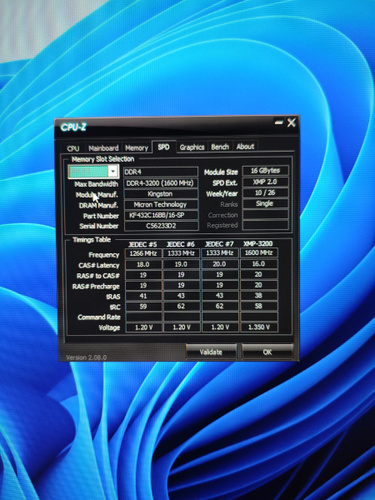Switch to the CPU tab
The height and width of the screenshot is (500, 375).
[73, 148]
